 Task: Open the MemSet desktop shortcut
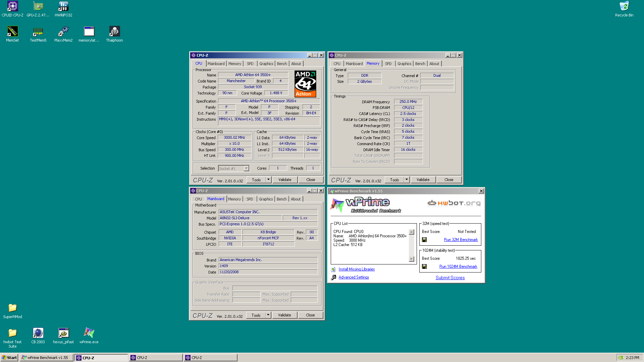12,34
